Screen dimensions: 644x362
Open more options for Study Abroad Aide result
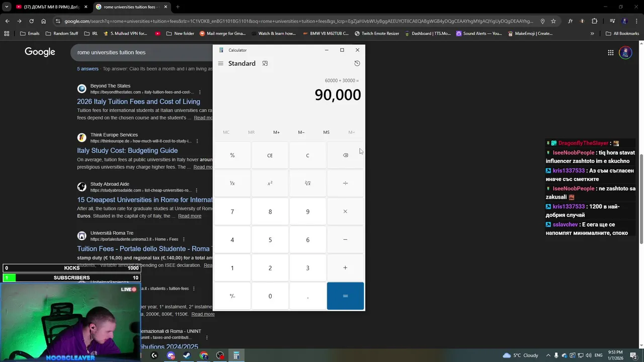197,191
